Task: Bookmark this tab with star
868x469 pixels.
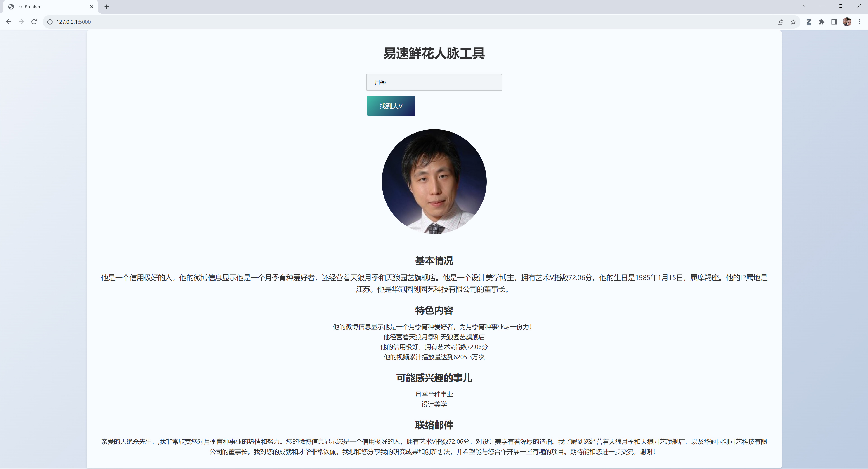Action: pyautogui.click(x=793, y=22)
